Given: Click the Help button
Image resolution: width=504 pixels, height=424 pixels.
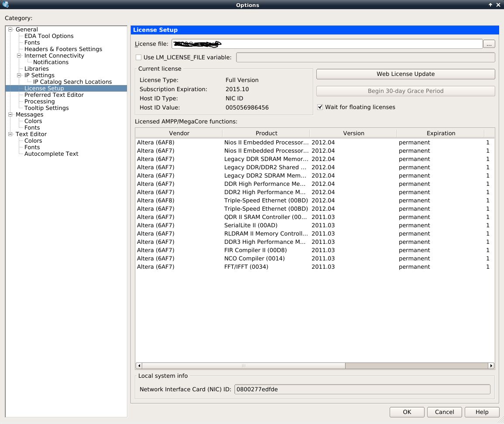Looking at the screenshot, I should click(x=482, y=412).
